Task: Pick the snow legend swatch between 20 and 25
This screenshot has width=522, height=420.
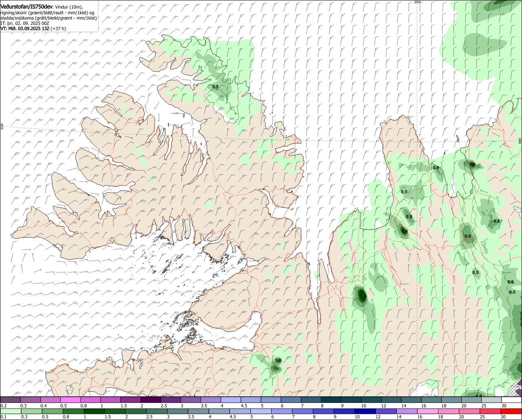Action: point(471,400)
